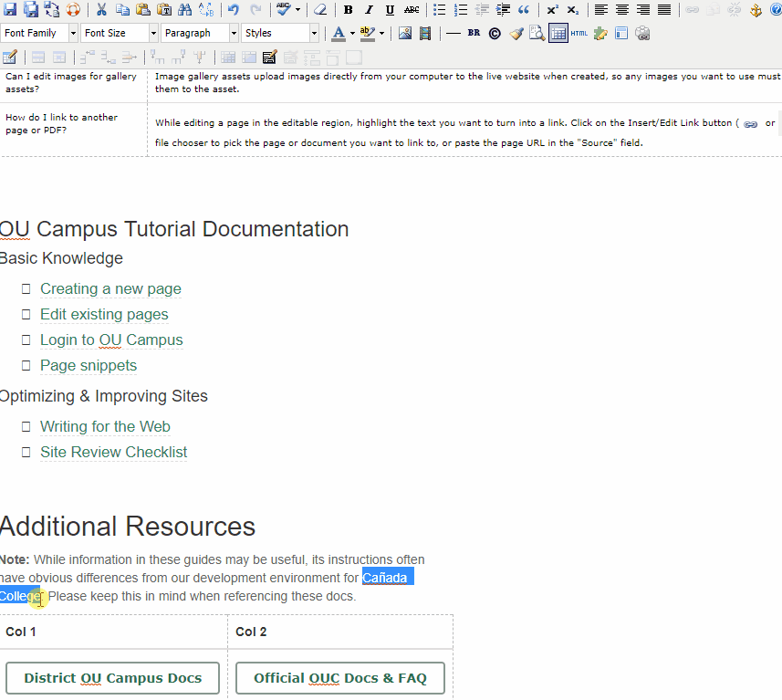Open HTML source editor
The width and height of the screenshot is (782, 700).
pyautogui.click(x=579, y=33)
